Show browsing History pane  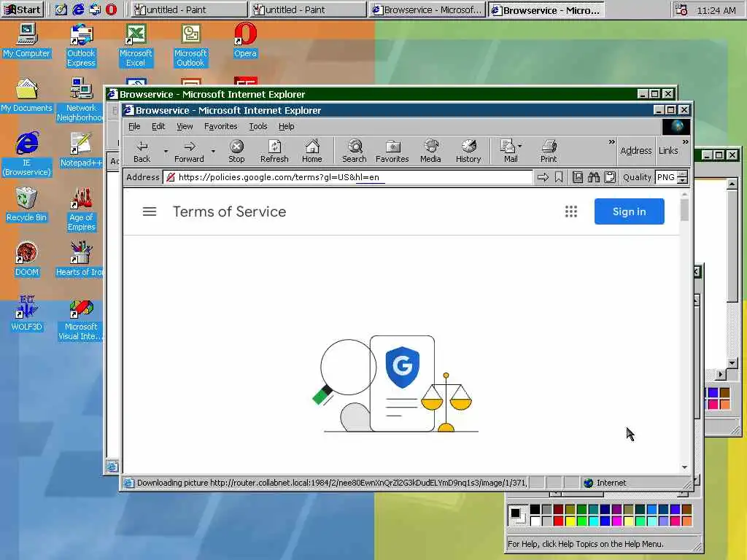coord(468,152)
